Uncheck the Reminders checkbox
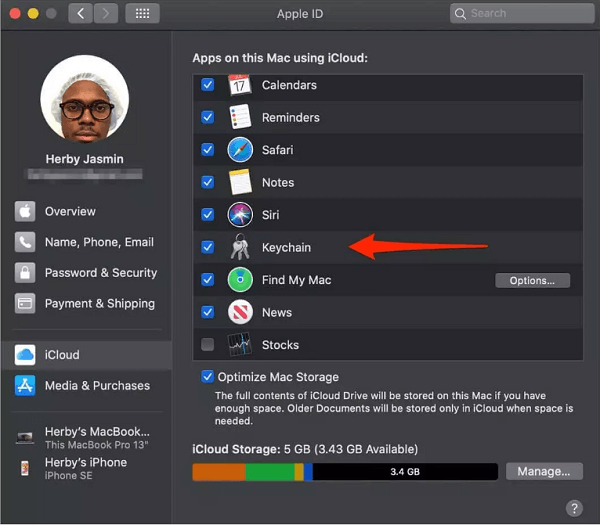 207,117
